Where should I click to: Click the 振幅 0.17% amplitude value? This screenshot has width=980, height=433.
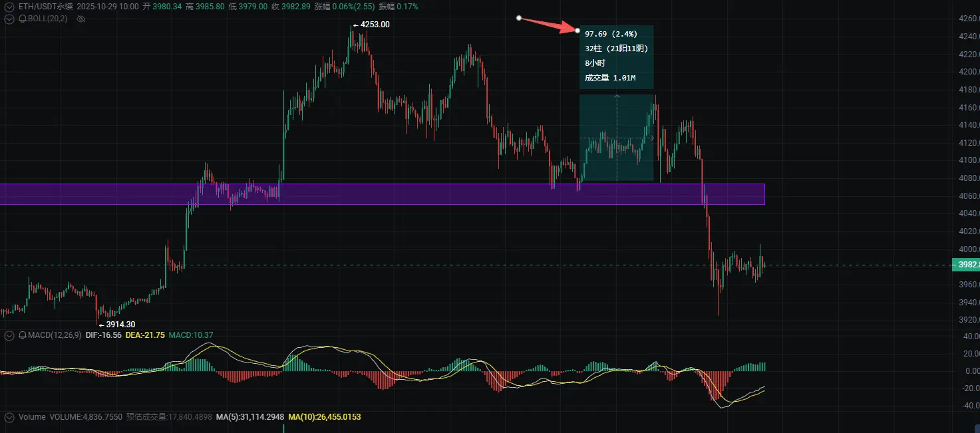[399, 6]
